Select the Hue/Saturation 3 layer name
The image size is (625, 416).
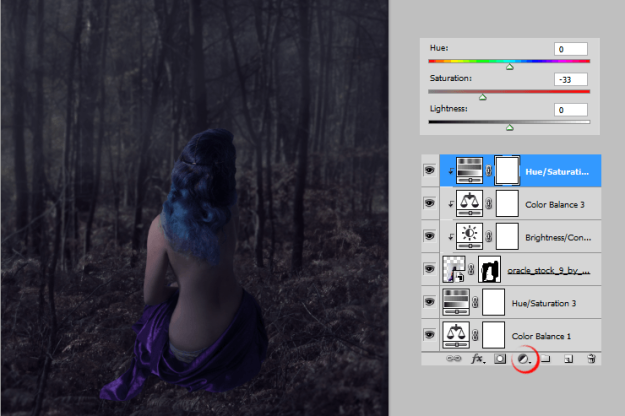click(544, 304)
